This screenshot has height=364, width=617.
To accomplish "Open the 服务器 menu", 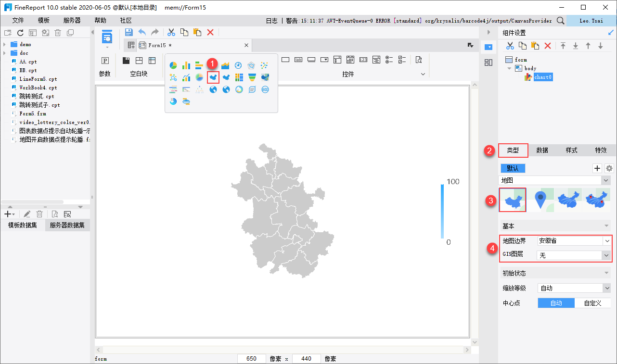I will [72, 21].
